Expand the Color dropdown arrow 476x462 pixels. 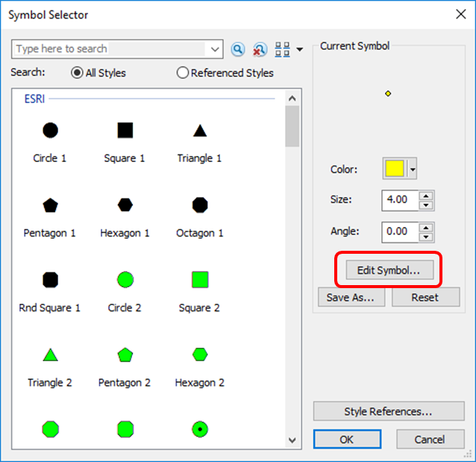[412, 169]
